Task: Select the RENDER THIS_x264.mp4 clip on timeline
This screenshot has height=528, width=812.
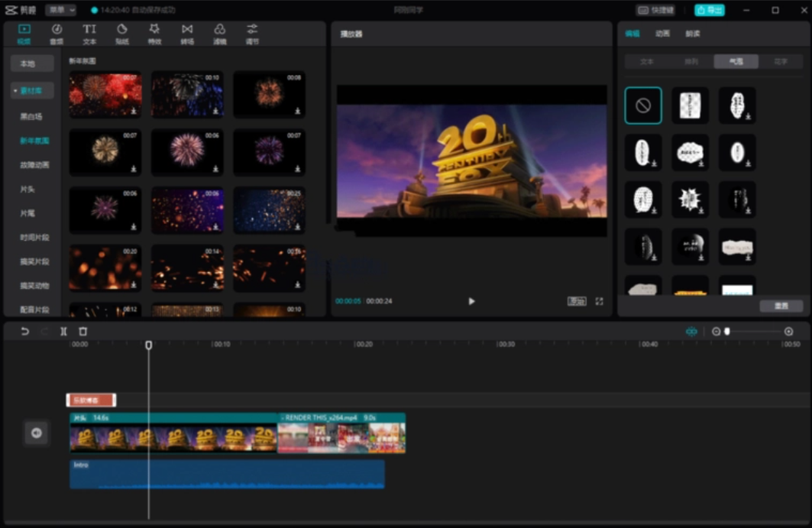Action: point(341,432)
